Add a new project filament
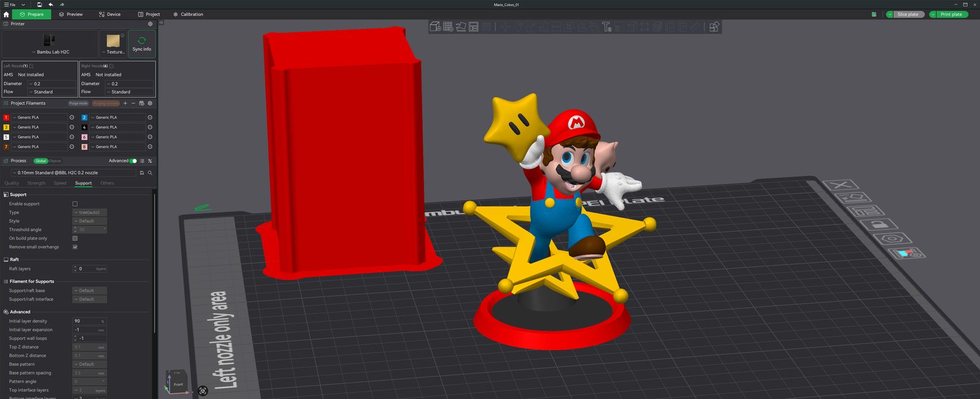The width and height of the screenshot is (980, 399). [x=125, y=103]
